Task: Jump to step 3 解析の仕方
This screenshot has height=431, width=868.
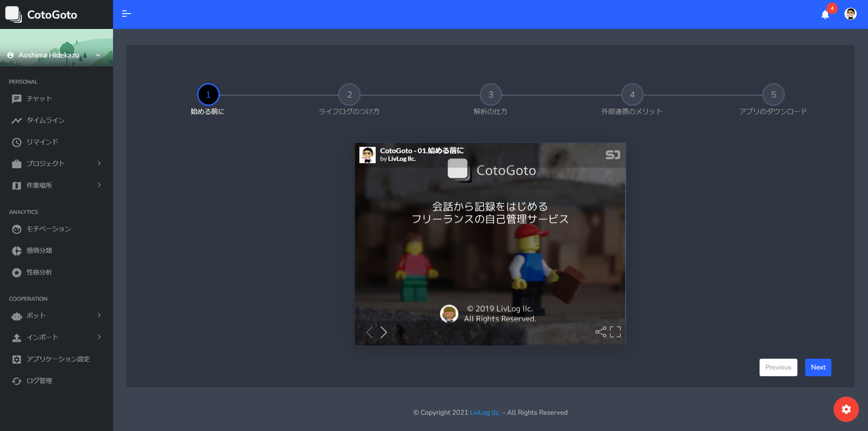Action: (491, 95)
